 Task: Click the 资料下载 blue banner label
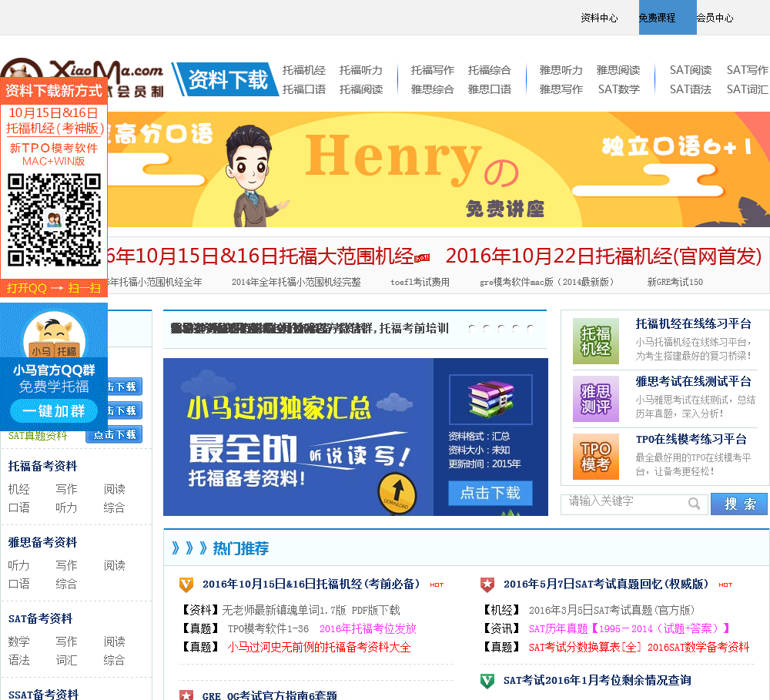(227, 79)
